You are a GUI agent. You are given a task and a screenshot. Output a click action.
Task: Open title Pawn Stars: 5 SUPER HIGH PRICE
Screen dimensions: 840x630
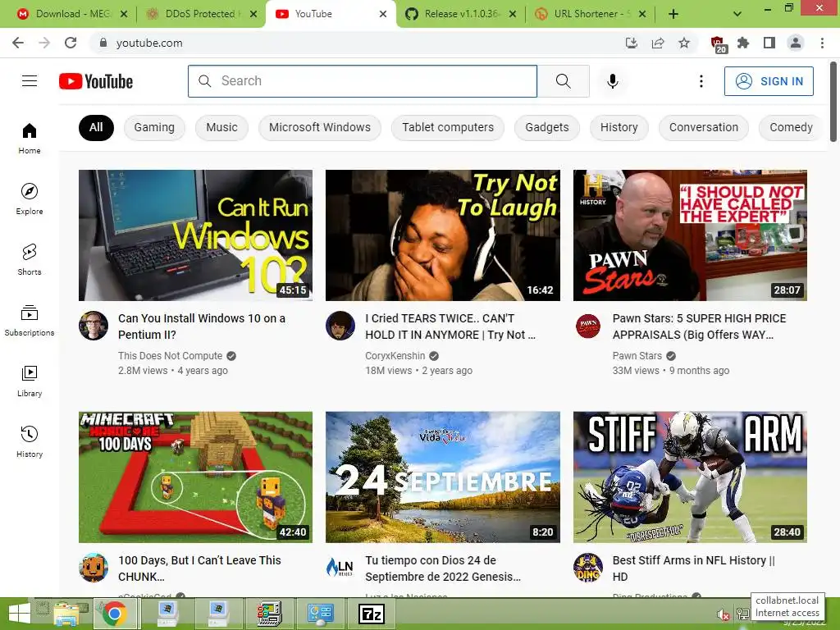coord(699,326)
